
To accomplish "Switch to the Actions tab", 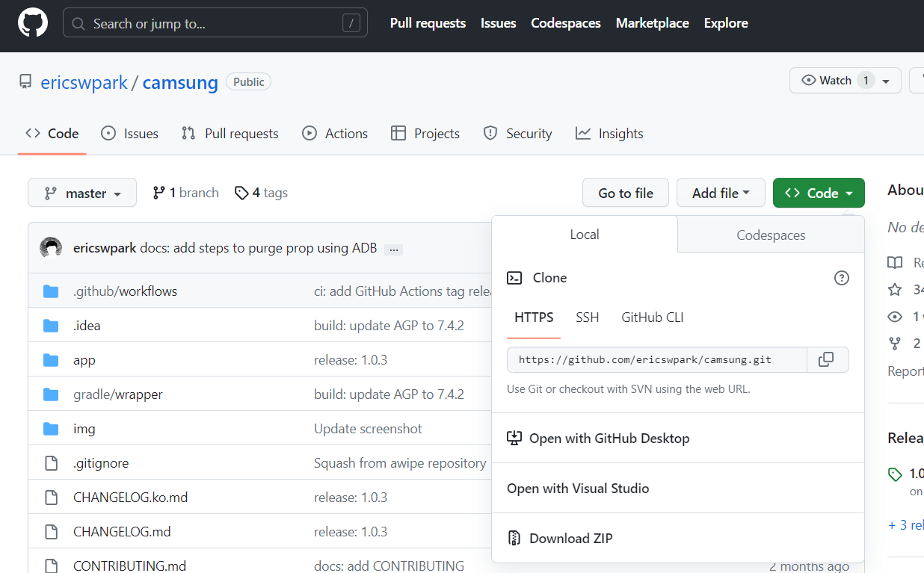I will (x=335, y=134).
